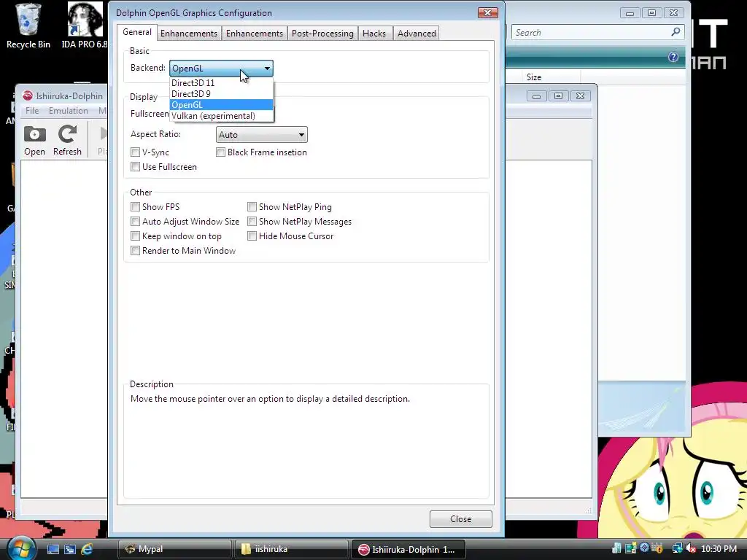Select Direct3D 11 in the backend list
The height and width of the screenshot is (560, 747).
[x=222, y=83]
